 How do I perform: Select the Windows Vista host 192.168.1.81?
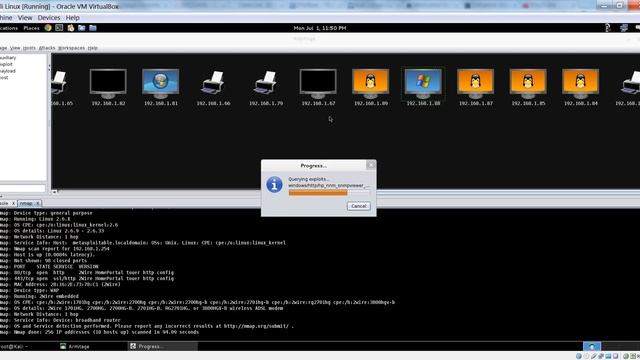160,84
